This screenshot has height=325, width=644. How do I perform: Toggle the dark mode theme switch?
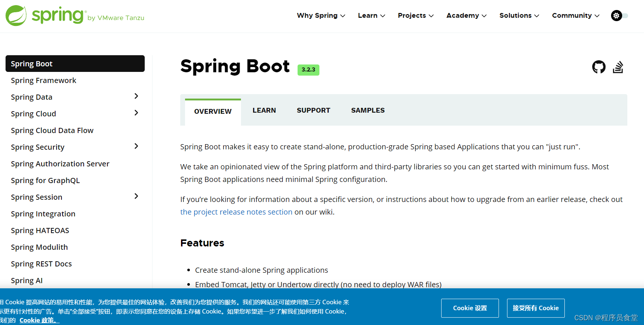[619, 16]
